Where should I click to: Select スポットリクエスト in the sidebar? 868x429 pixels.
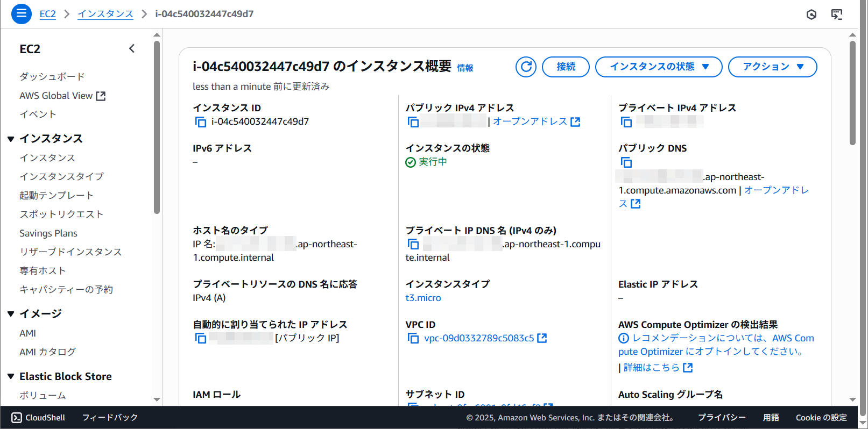pyautogui.click(x=61, y=214)
